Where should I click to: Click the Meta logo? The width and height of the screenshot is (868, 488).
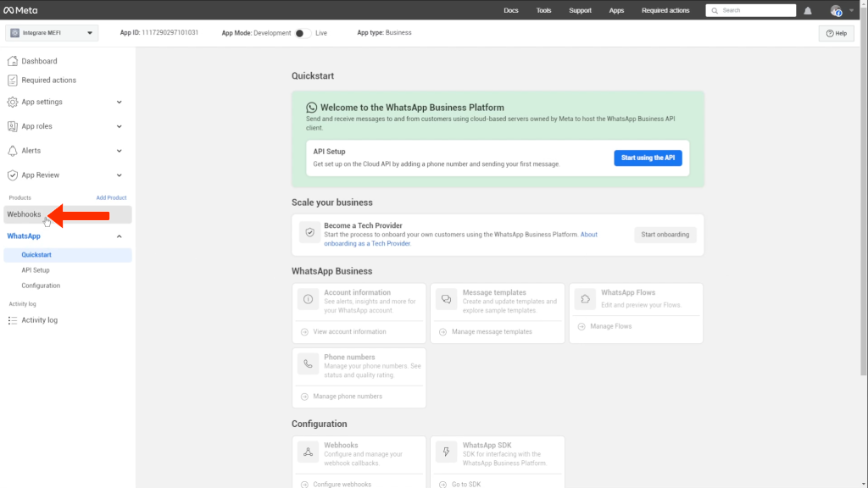[20, 10]
